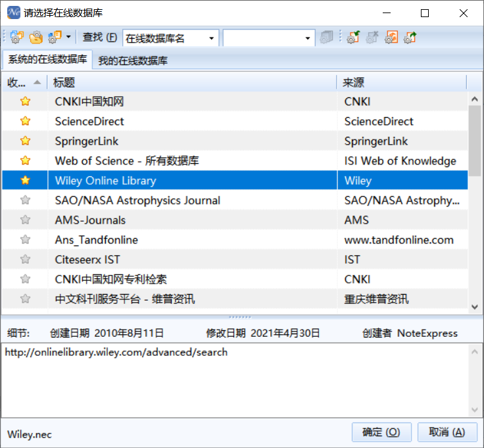Sort by the 标题 column header

pyautogui.click(x=192, y=82)
